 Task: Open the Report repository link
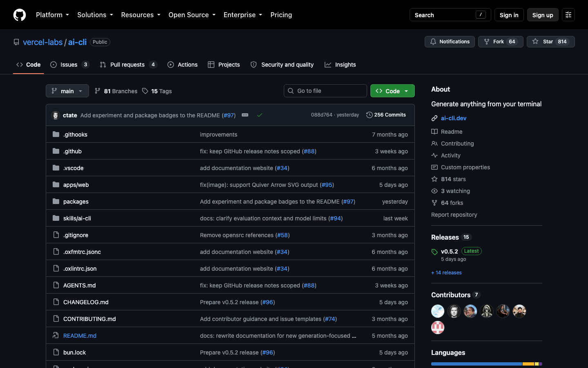click(454, 215)
